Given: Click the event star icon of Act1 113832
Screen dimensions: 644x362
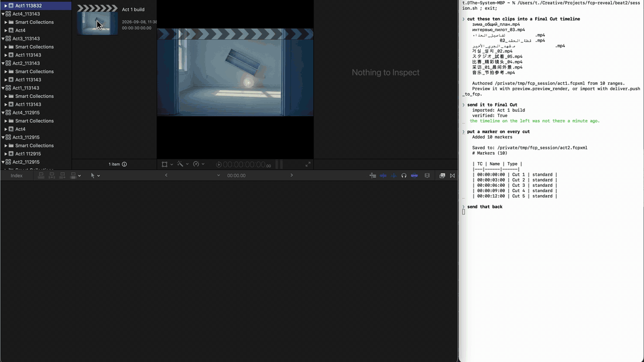Looking at the screenshot, I should 11,6.
